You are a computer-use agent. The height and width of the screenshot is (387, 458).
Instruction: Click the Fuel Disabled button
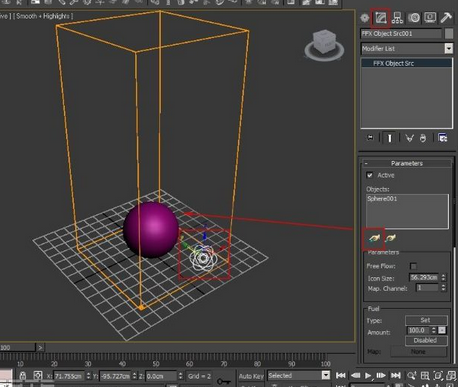pyautogui.click(x=426, y=341)
